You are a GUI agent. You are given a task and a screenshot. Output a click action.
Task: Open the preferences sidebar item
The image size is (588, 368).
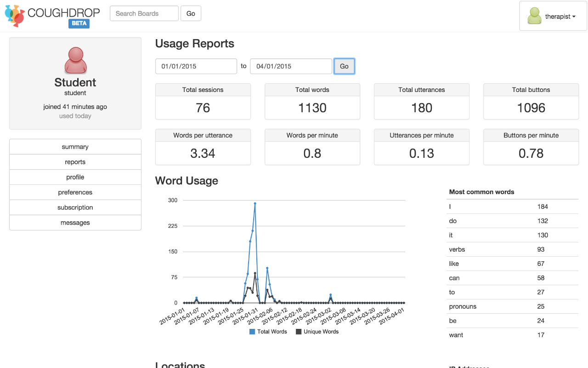coord(75,192)
